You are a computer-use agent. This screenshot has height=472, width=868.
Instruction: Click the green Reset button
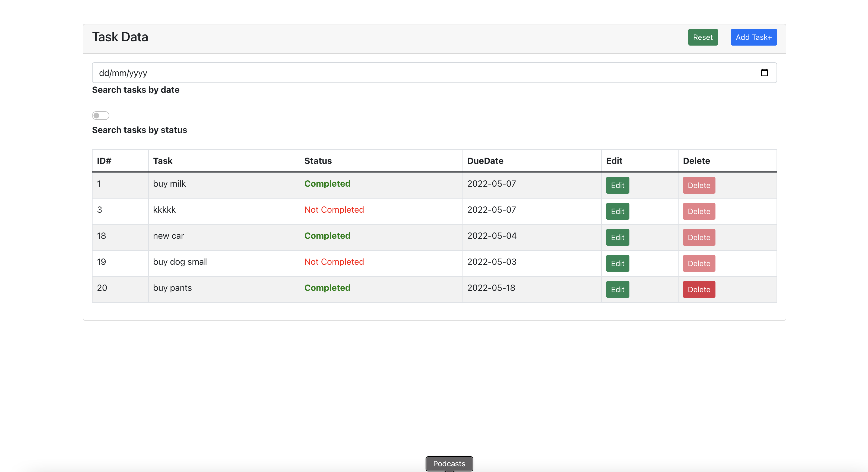(x=703, y=37)
